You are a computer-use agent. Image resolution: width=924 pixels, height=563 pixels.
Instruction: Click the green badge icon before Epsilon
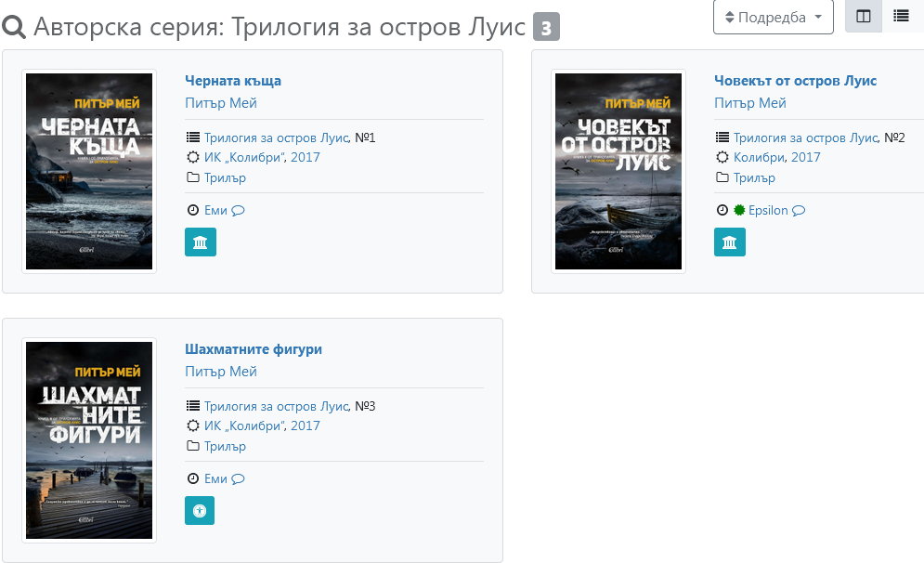pyautogui.click(x=739, y=211)
